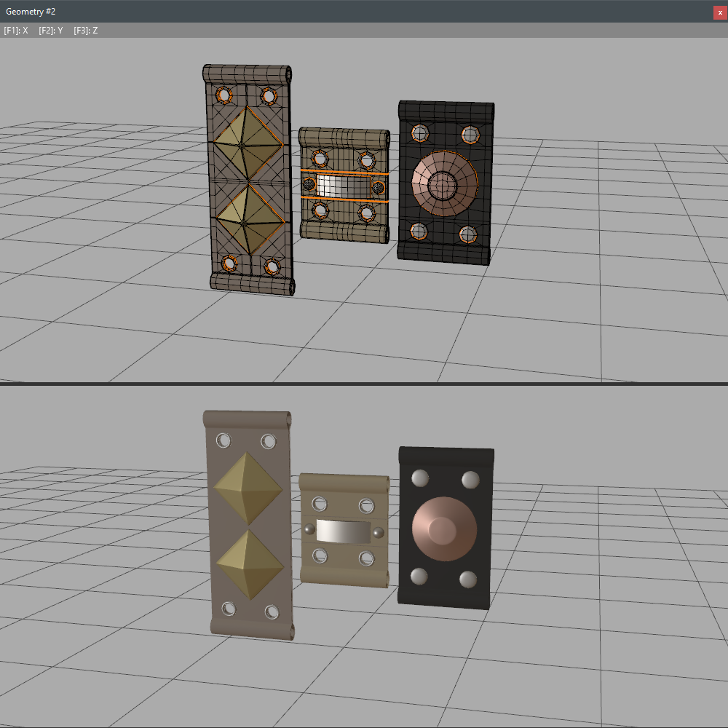Select the tall diamond-studded buckle in wireframe view
This screenshot has width=728, height=728.
click(248, 180)
